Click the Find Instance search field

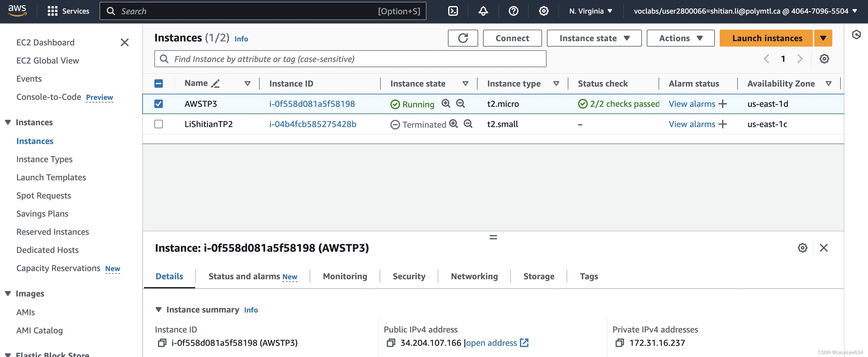pyautogui.click(x=350, y=59)
